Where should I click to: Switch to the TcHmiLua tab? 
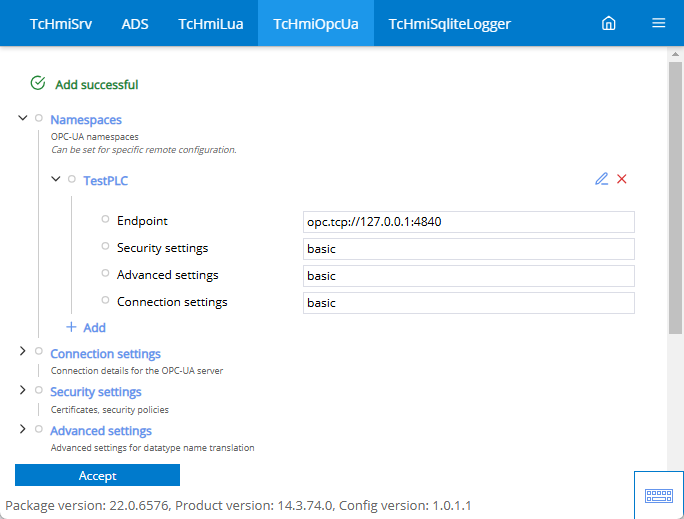[211, 24]
